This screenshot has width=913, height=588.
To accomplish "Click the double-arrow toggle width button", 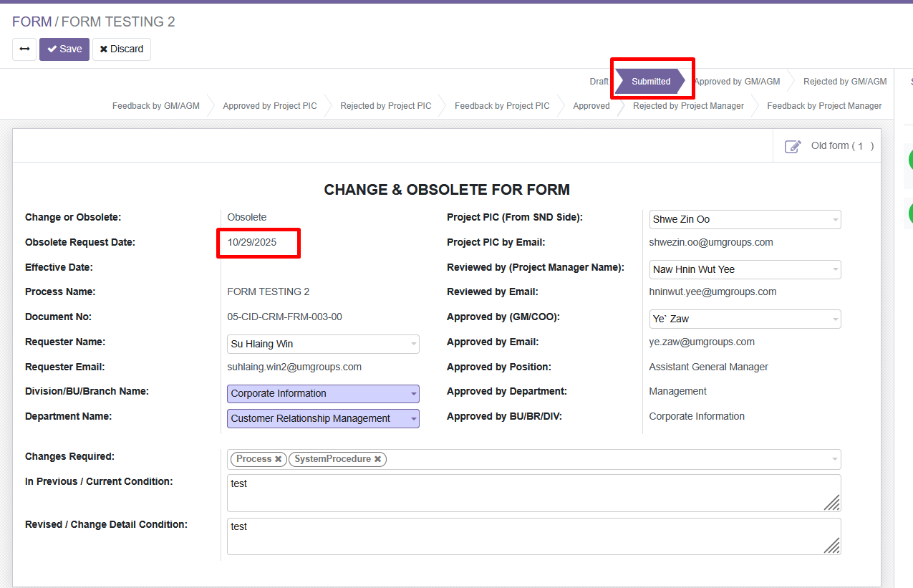I will click(x=24, y=49).
